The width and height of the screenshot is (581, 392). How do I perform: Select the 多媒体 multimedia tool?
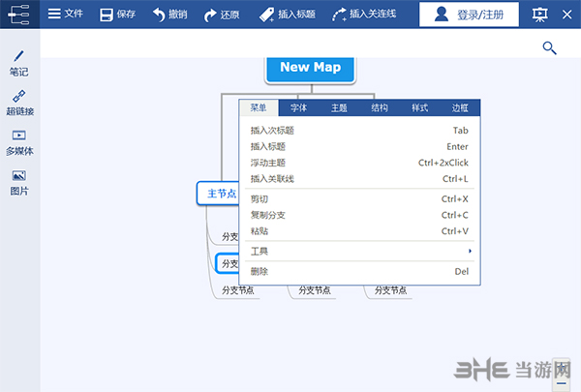pyautogui.click(x=19, y=142)
